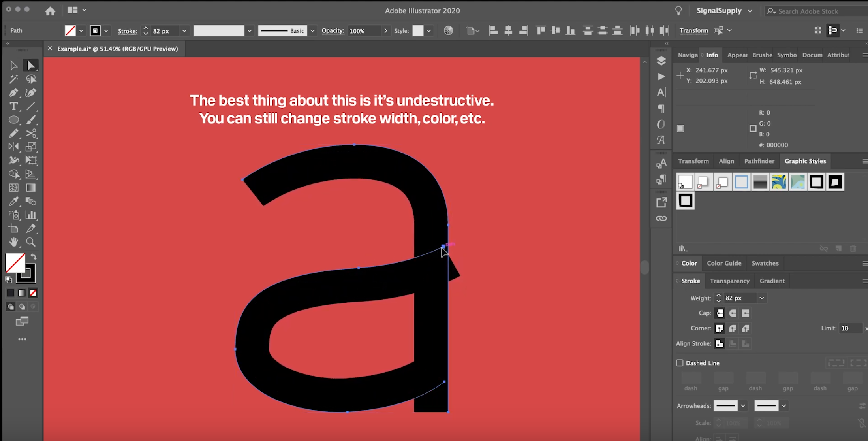Select the Column Graph tool
Screen dimensions: 868x441
pyautogui.click(x=31, y=215)
